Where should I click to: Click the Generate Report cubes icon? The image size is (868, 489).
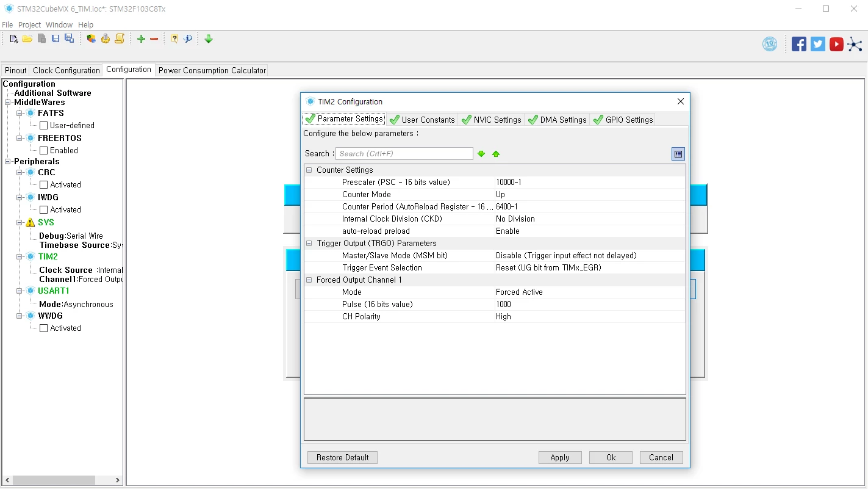tap(91, 39)
